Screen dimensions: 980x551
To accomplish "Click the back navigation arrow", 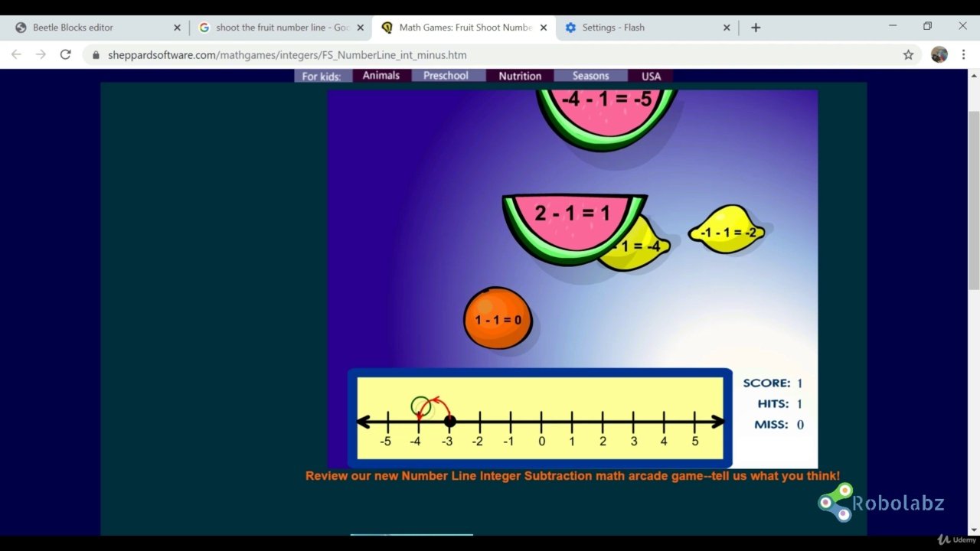I will click(x=16, y=54).
